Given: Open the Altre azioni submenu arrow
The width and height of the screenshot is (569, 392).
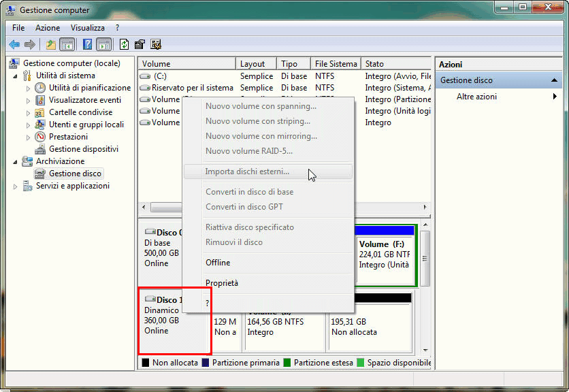Looking at the screenshot, I should click(555, 97).
